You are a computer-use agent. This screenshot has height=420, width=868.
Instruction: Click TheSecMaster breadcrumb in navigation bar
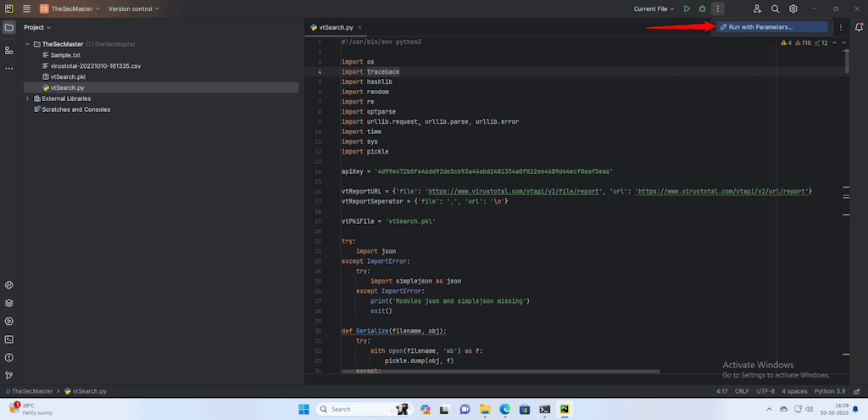coord(29,391)
